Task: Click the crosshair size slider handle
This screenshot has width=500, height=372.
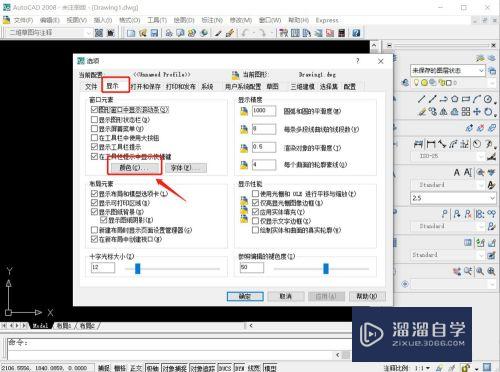Action: (x=138, y=268)
